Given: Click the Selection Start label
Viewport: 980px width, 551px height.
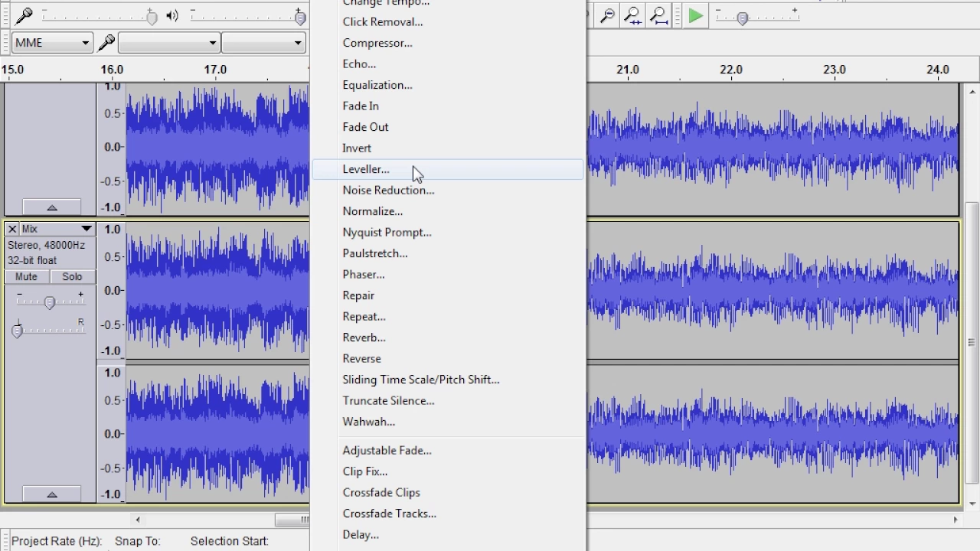Looking at the screenshot, I should click(x=230, y=541).
